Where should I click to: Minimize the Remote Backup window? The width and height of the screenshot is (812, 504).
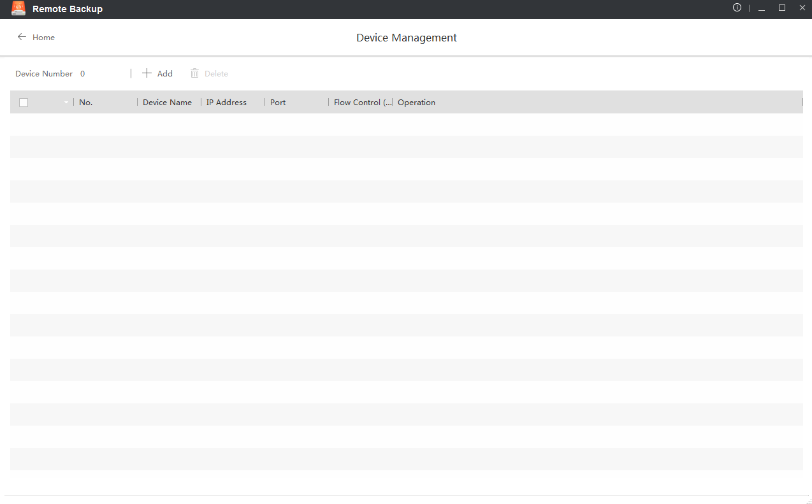(762, 8)
